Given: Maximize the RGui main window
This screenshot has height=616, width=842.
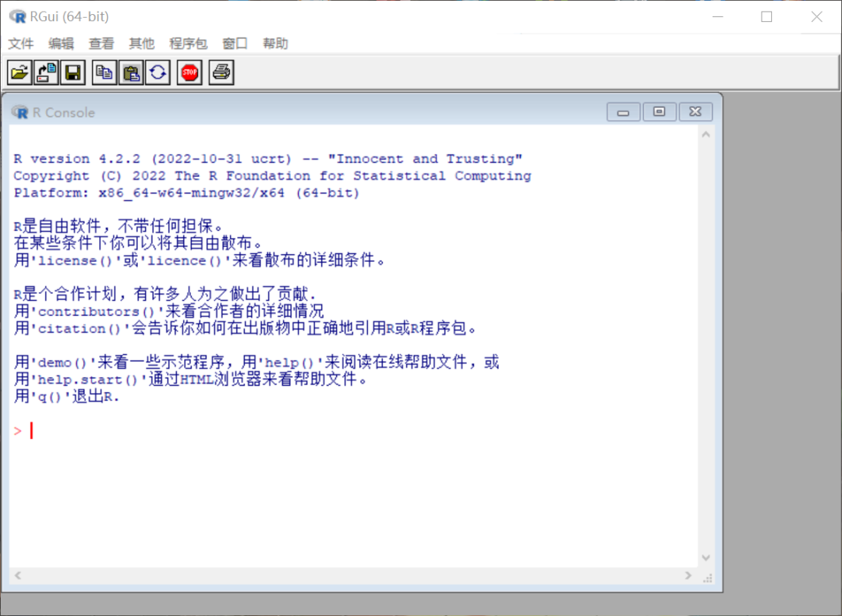Looking at the screenshot, I should coord(767,16).
